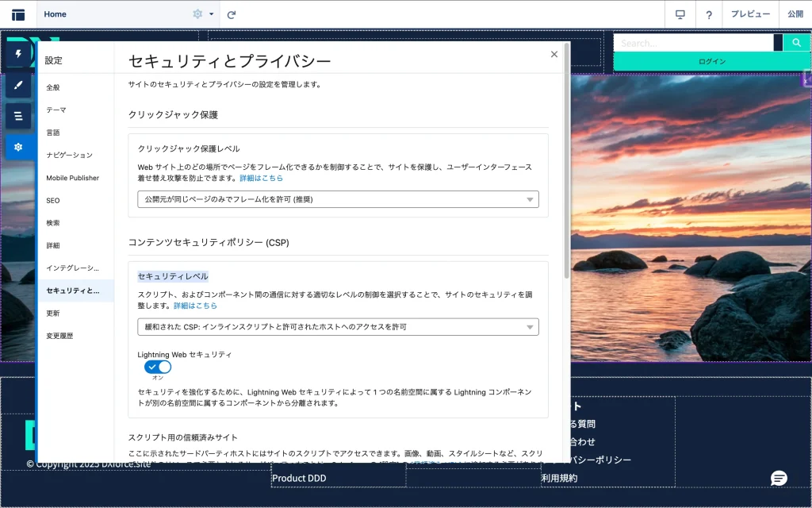Expand the クリックジャック保護レベル dropdown
812x508 pixels.
(x=338, y=199)
